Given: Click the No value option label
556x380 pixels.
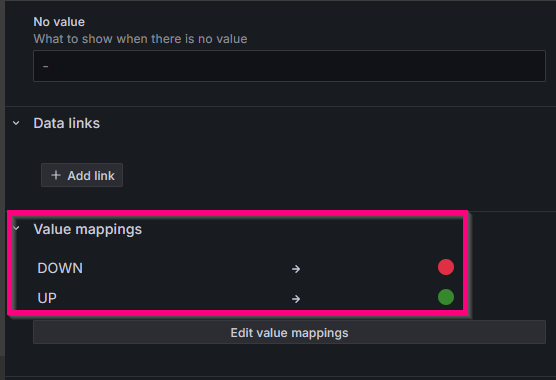Looking at the screenshot, I should (x=59, y=22).
